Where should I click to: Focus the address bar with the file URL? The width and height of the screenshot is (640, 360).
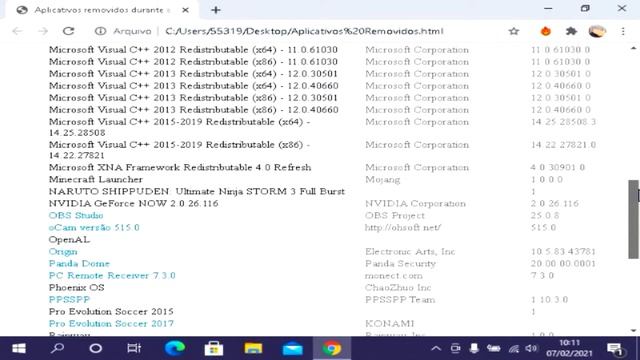(304, 31)
